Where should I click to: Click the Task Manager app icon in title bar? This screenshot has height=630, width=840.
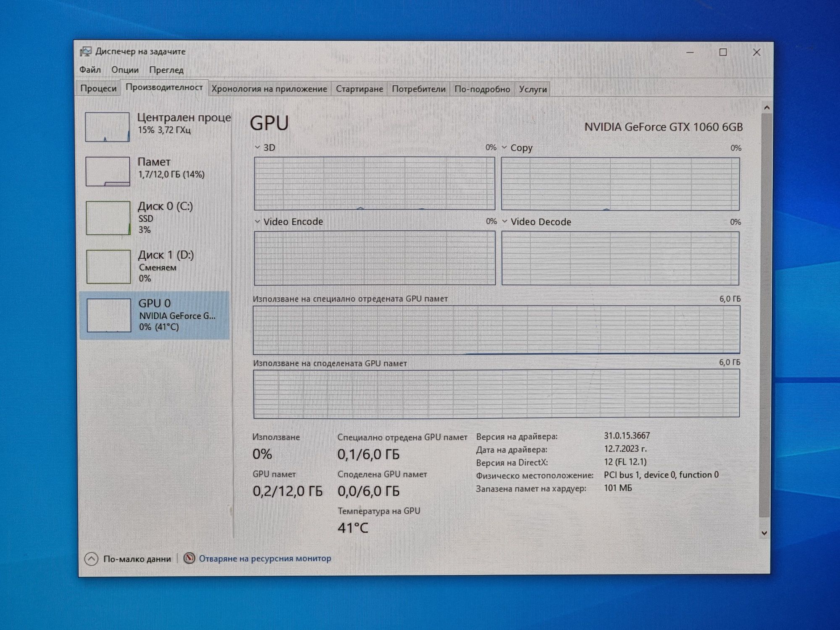click(86, 52)
